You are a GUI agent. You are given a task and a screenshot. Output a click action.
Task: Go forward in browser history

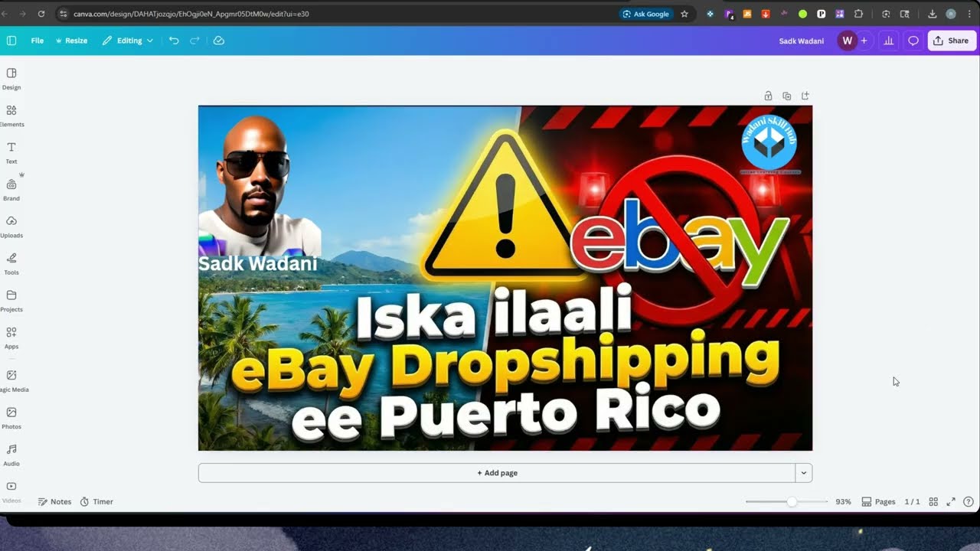click(x=21, y=14)
